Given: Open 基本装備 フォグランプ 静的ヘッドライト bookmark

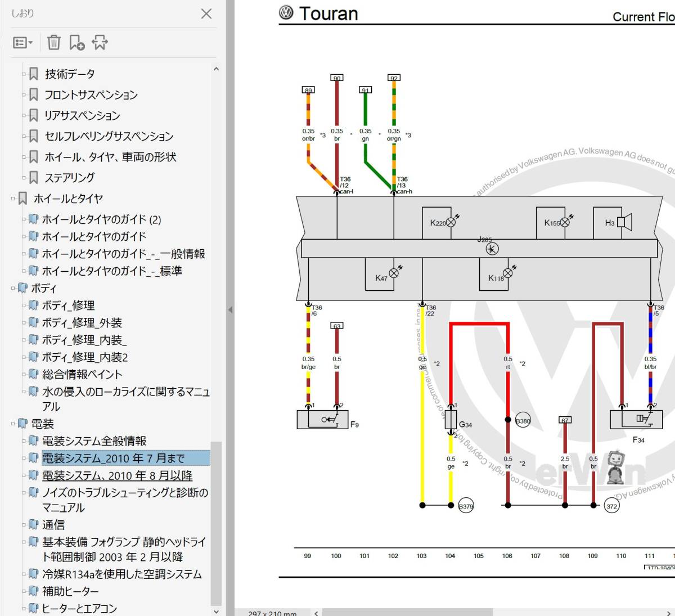Looking at the screenshot, I should (x=124, y=550).
